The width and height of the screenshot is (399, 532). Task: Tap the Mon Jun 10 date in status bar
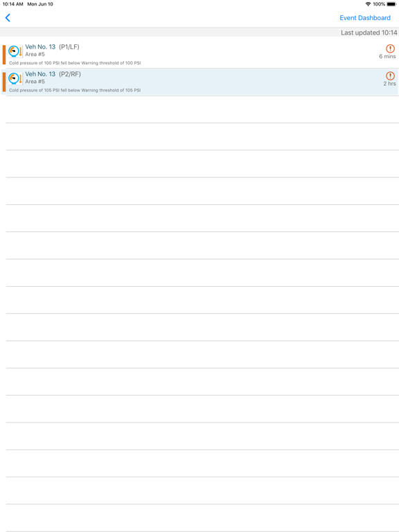pos(40,4)
